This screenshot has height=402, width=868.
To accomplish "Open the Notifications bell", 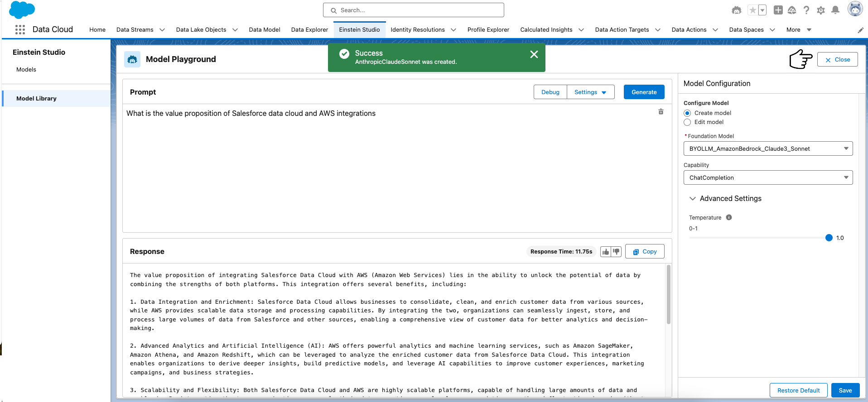I will [x=835, y=10].
